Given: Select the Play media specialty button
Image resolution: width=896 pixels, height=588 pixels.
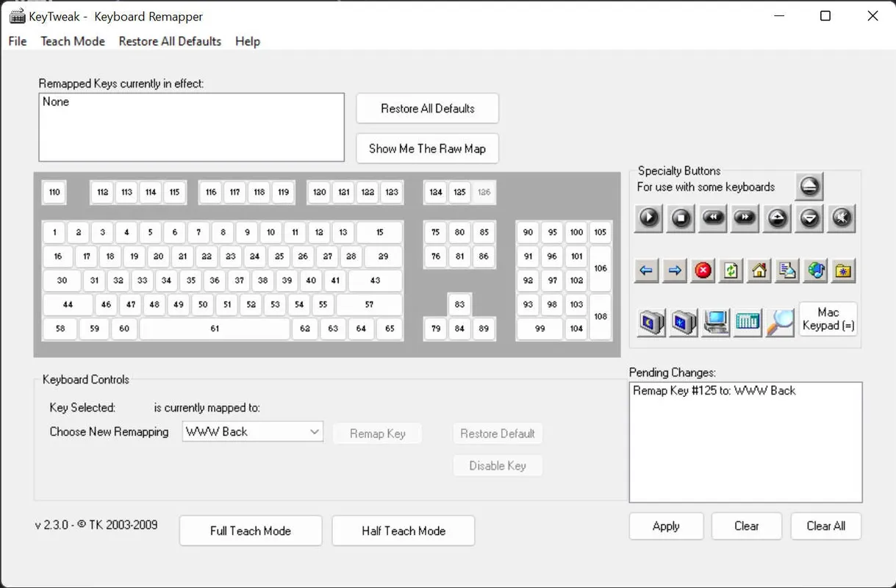Looking at the screenshot, I should [x=649, y=218].
